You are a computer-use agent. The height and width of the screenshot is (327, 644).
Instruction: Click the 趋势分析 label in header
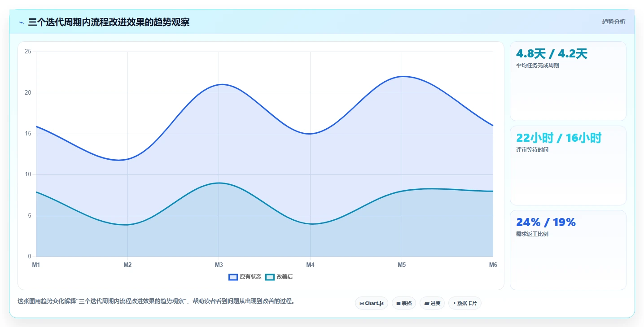[613, 22]
